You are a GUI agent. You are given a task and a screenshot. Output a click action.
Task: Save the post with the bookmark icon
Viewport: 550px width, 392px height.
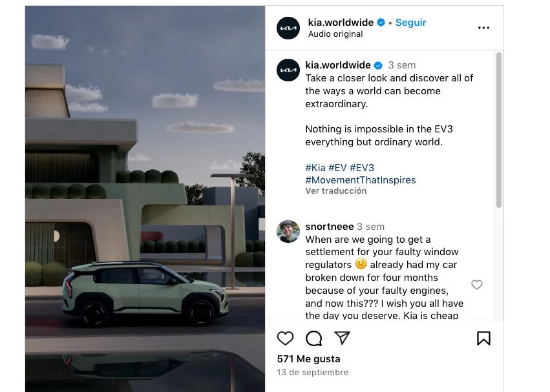click(x=483, y=338)
